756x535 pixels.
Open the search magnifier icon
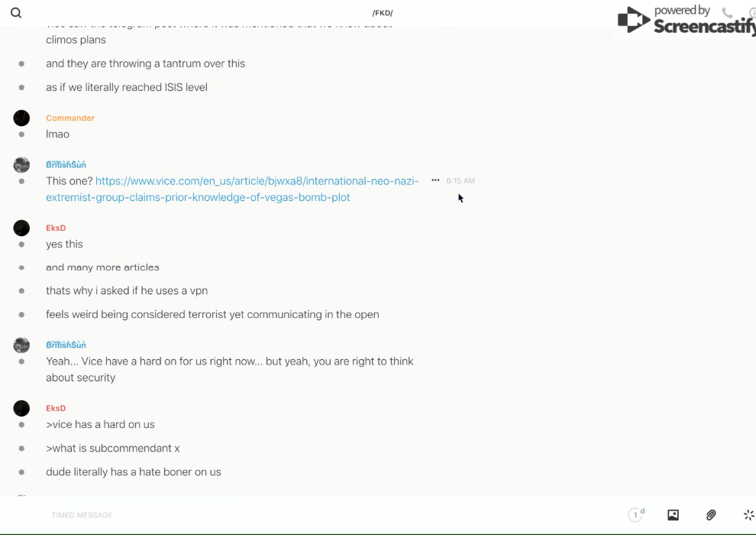(x=16, y=13)
